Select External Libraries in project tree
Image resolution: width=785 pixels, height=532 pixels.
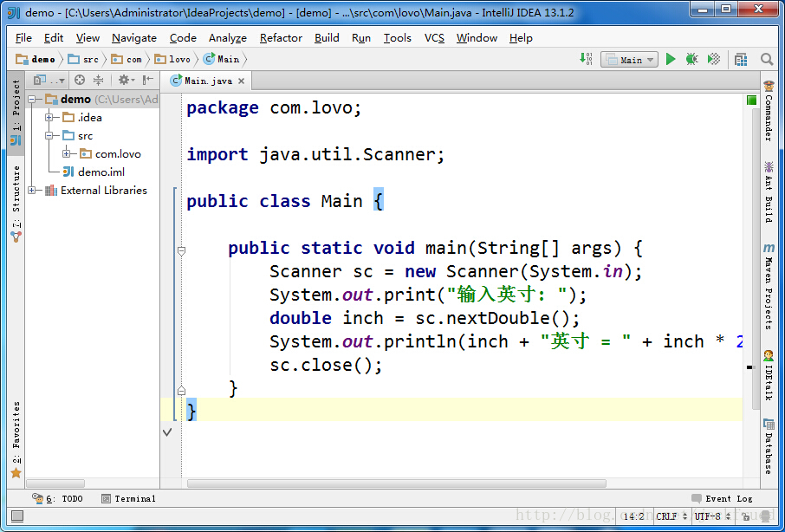(96, 190)
